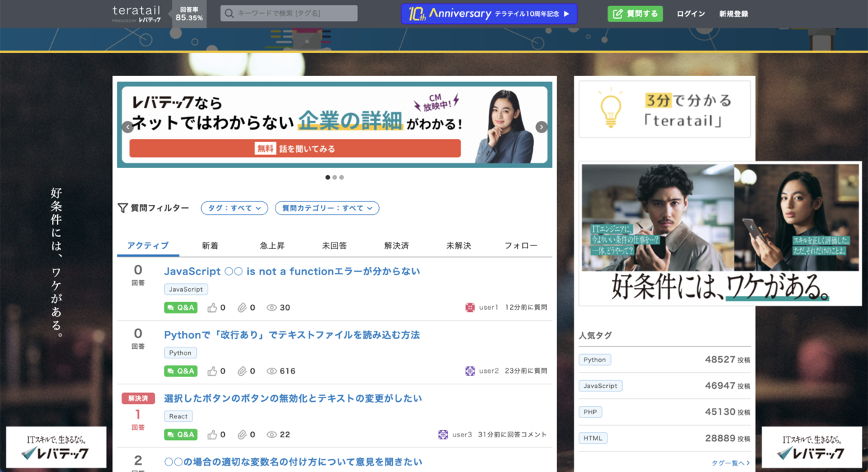Select first carousel indicator dot

point(328,177)
